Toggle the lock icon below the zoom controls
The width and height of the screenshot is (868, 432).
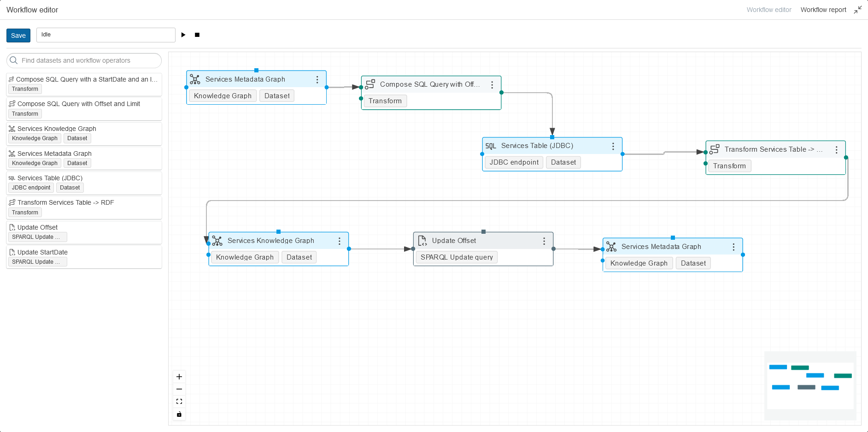(179, 414)
